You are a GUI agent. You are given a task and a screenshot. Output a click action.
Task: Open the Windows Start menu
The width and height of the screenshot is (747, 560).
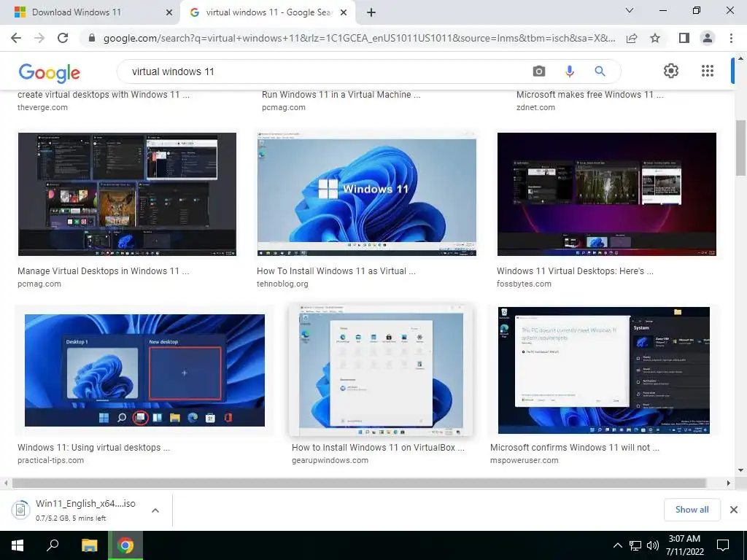click(18, 545)
